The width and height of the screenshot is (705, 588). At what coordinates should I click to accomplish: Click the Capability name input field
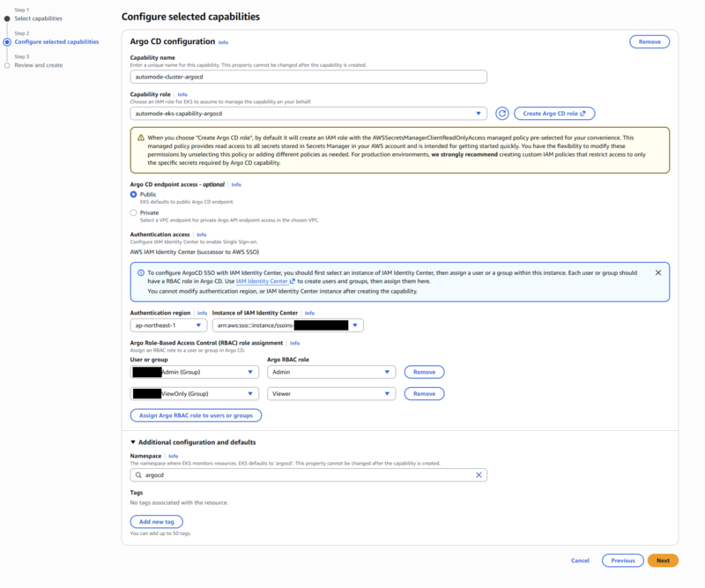point(308,77)
